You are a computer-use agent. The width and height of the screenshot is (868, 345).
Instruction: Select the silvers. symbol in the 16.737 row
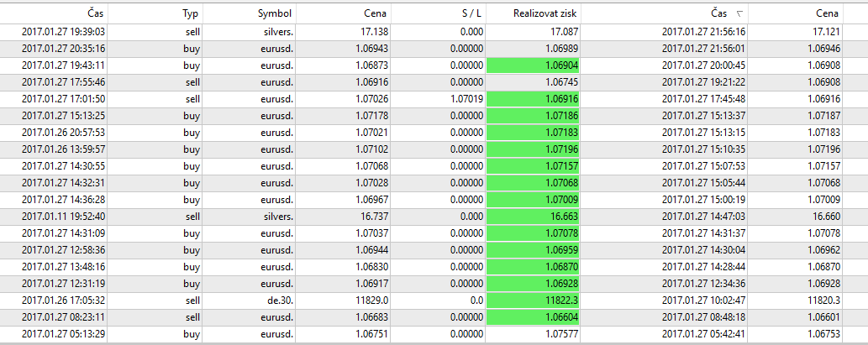(278, 217)
